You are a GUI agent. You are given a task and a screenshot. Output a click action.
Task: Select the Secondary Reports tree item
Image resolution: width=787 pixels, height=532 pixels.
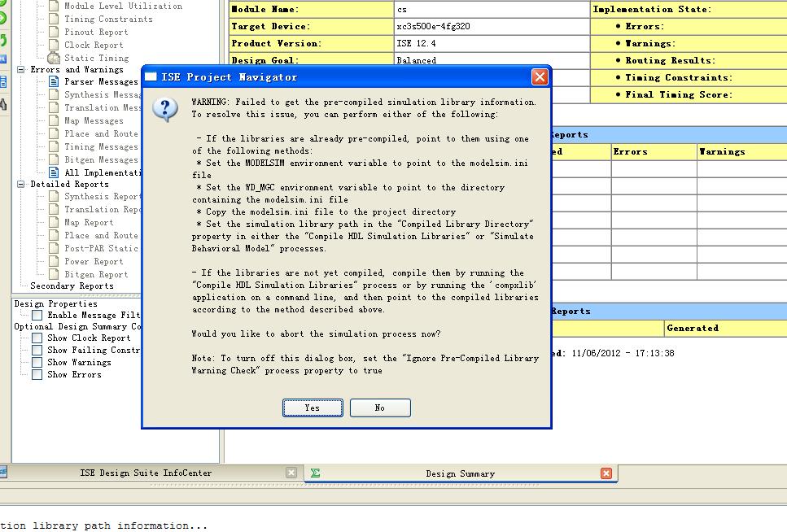(72, 286)
